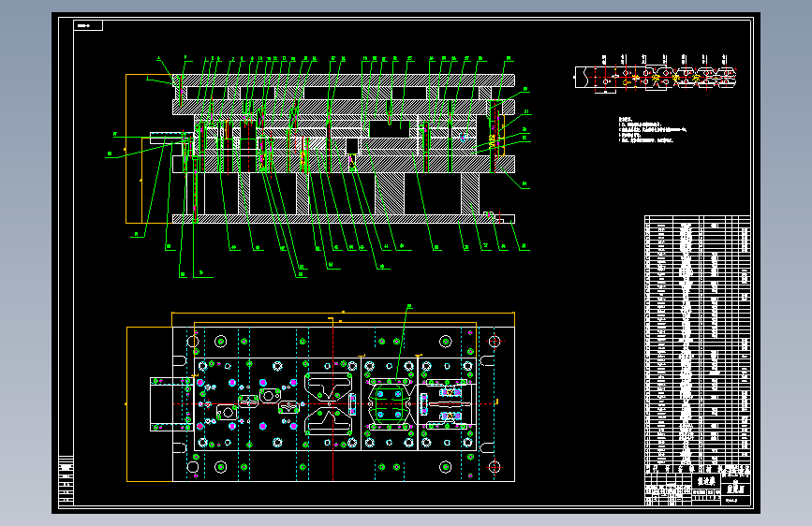This screenshot has height=526, width=812.
Task: Select the upper red crosshair circle in the plan view
Action: coord(495,342)
